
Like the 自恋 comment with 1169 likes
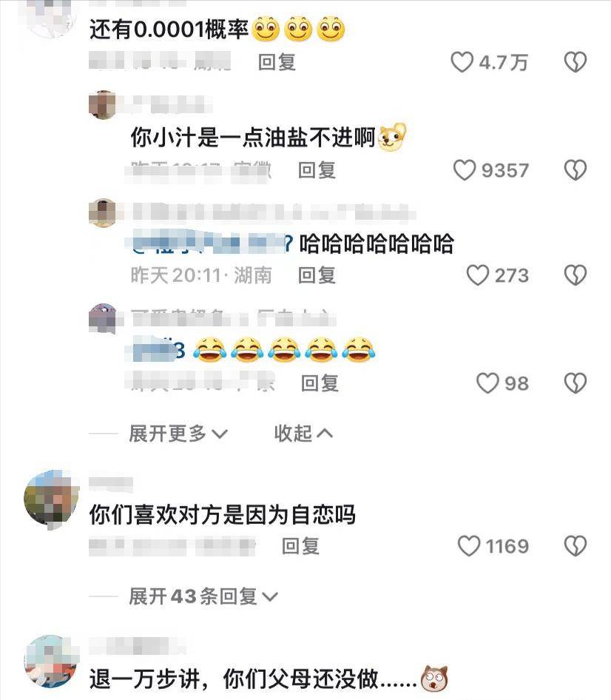point(469,546)
